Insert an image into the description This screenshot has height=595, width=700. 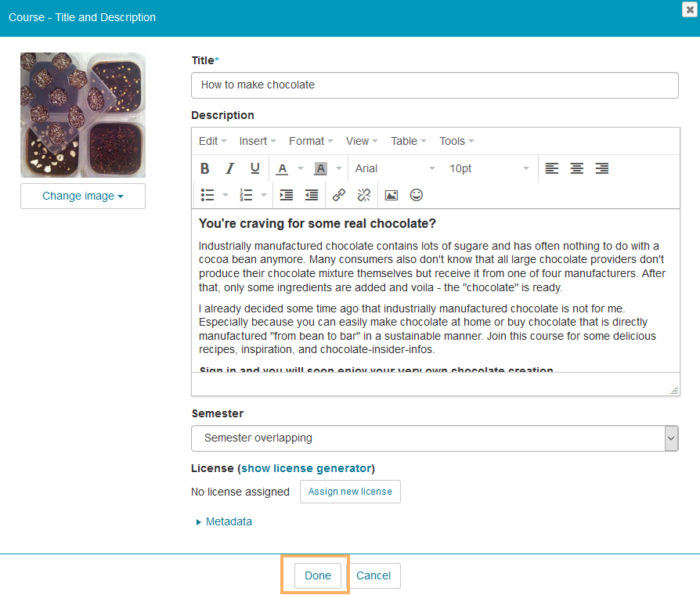391,195
